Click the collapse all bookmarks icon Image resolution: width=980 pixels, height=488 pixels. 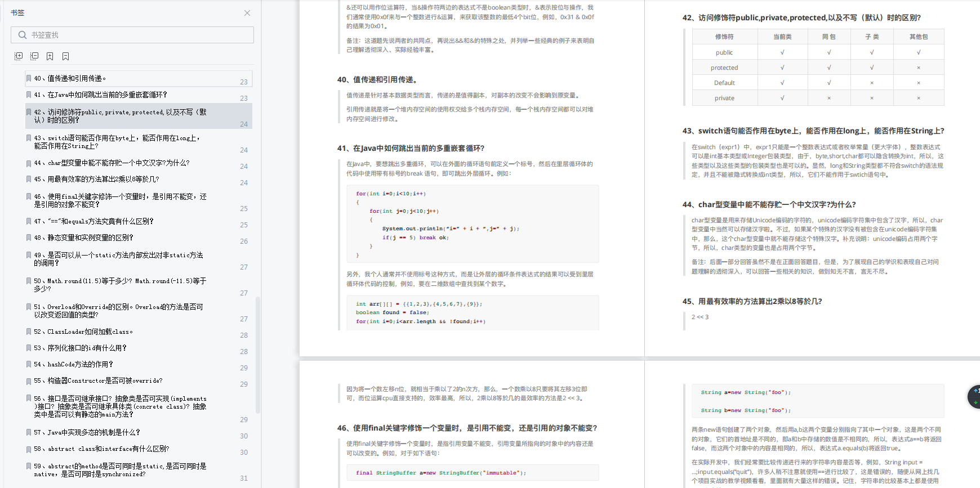[34, 56]
